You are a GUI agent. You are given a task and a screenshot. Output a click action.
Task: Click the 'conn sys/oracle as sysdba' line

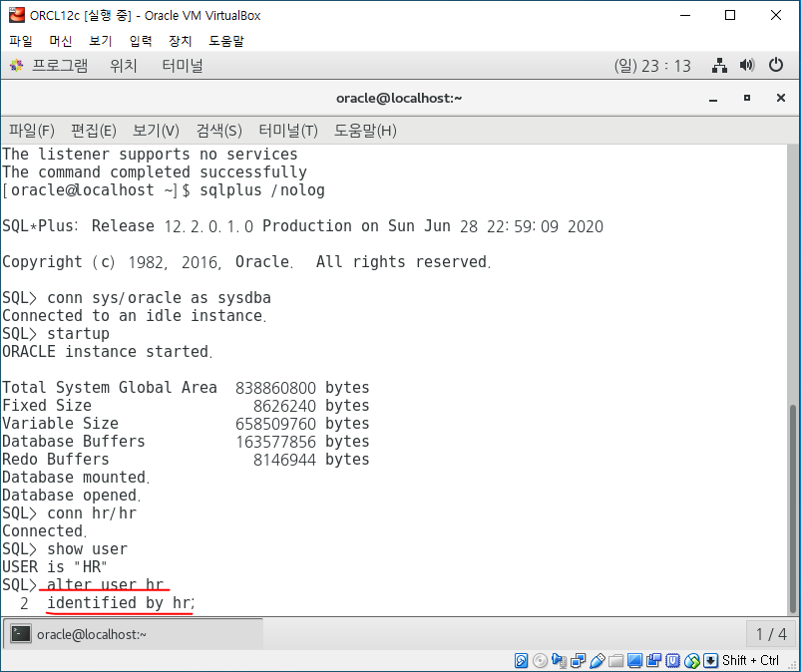[x=159, y=298]
